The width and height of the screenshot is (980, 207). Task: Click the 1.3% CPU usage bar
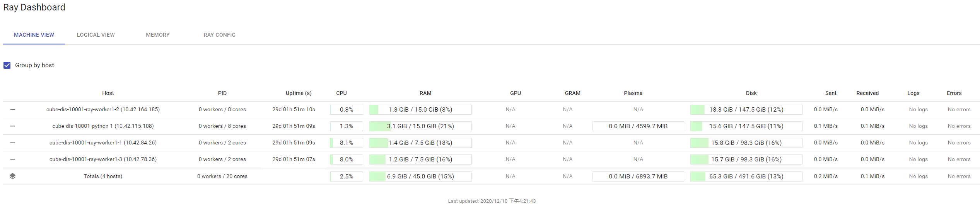coord(347,126)
